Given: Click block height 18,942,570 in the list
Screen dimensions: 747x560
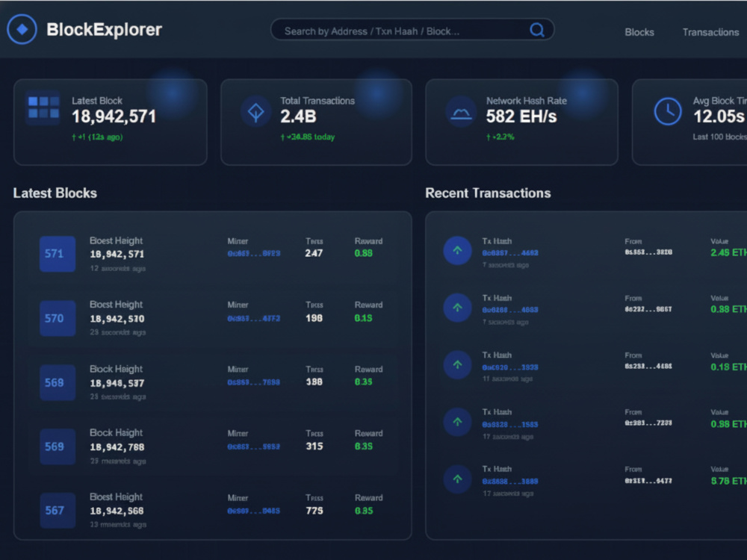Looking at the screenshot, I should (x=117, y=319).
